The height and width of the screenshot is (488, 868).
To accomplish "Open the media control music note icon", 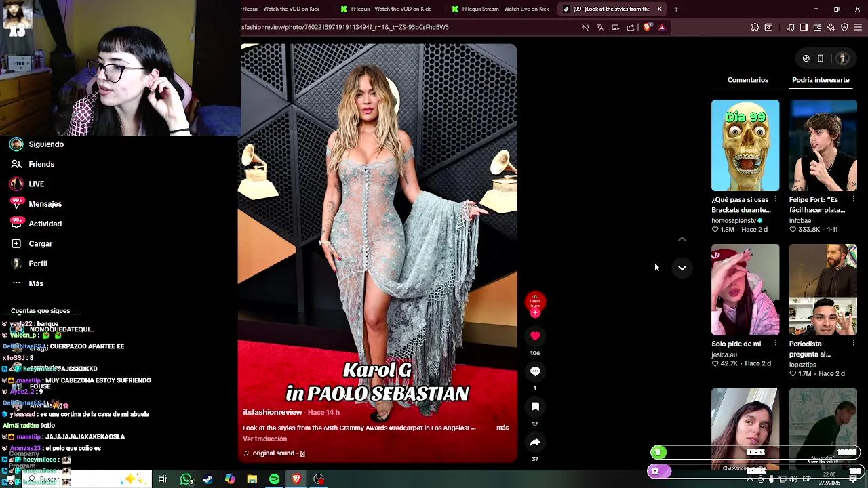I will pyautogui.click(x=790, y=27).
